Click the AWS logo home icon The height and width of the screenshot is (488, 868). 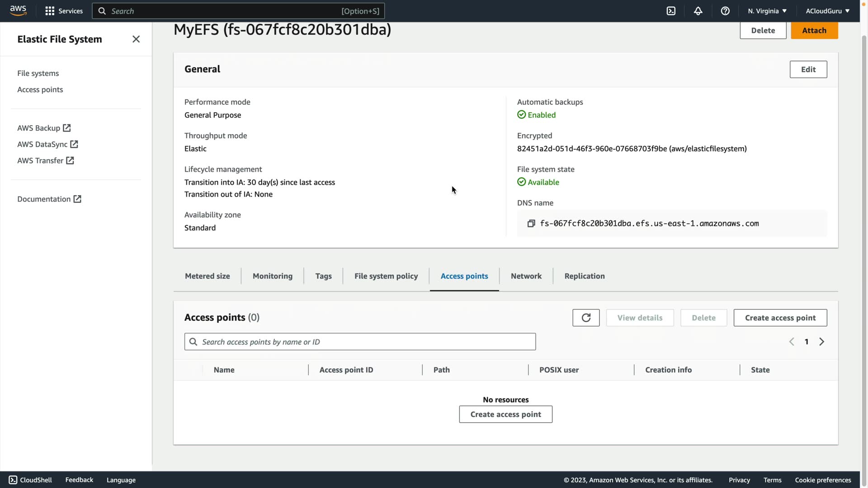18,10
